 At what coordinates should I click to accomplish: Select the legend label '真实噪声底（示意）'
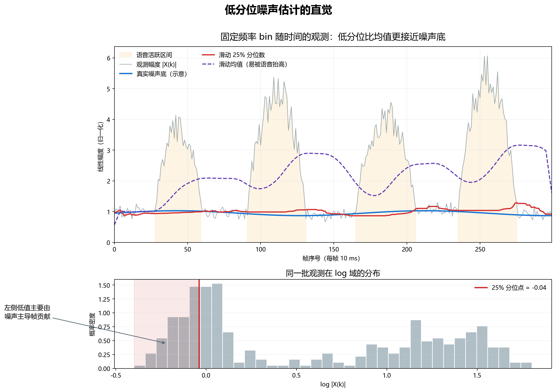[x=162, y=74]
